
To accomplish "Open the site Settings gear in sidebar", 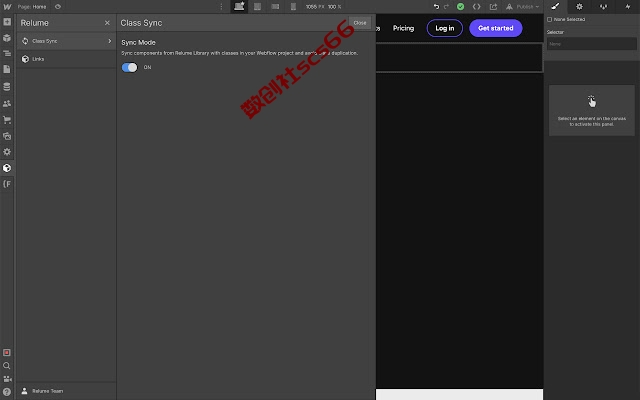I will point(7,152).
